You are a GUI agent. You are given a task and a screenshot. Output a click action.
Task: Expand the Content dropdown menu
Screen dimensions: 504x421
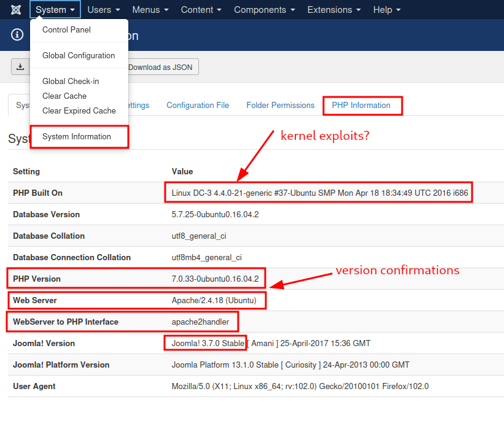(200, 9)
